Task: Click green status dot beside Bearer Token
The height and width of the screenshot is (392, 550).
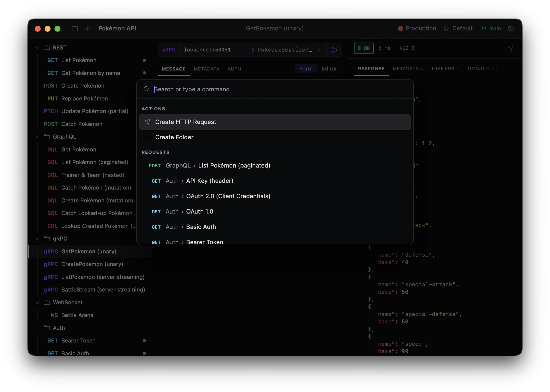Action: pyautogui.click(x=144, y=341)
